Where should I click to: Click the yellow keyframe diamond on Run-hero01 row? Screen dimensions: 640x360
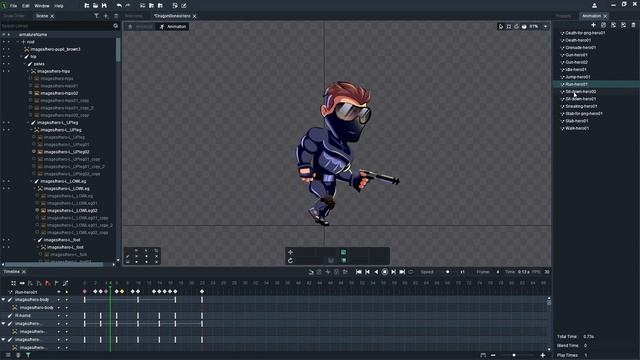pos(122,291)
